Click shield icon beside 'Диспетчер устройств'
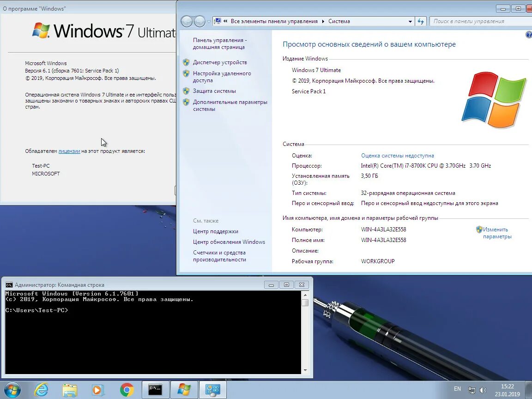 click(x=186, y=62)
